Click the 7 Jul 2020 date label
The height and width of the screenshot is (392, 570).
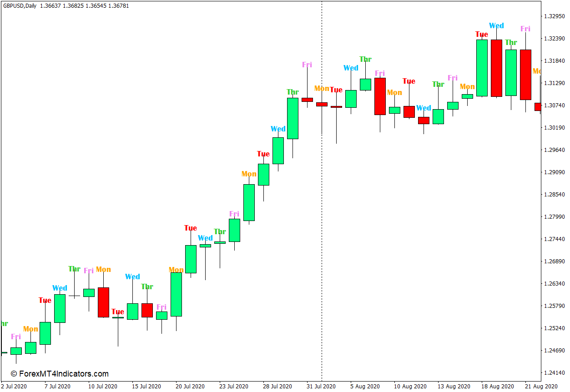(57, 387)
